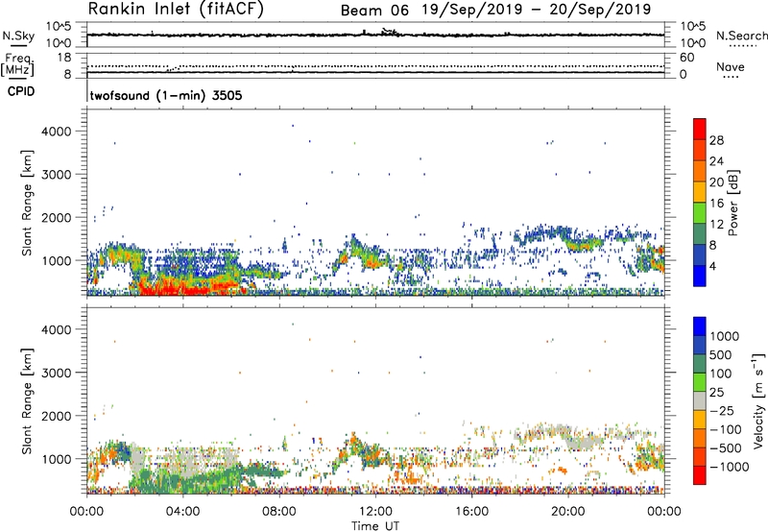This screenshot has height=532, width=768.
Task: Click the date range 19/Sep/2019 – 20/Sep/2019
Action: [x=537, y=10]
